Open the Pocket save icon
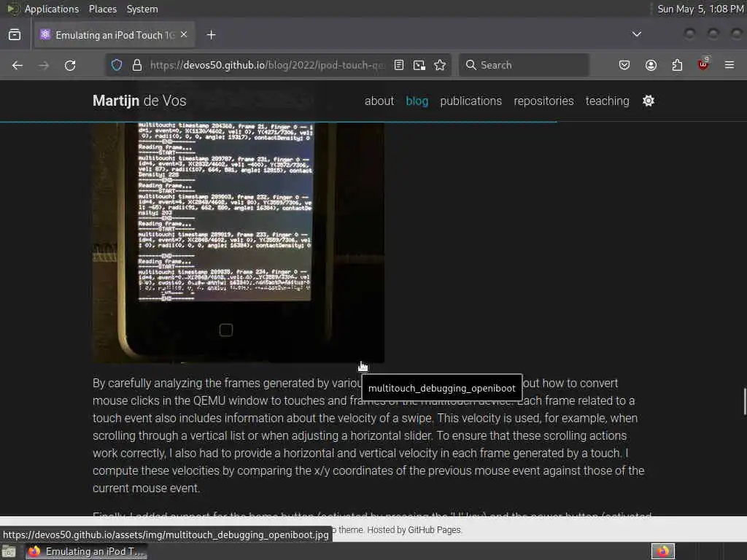 (x=624, y=65)
